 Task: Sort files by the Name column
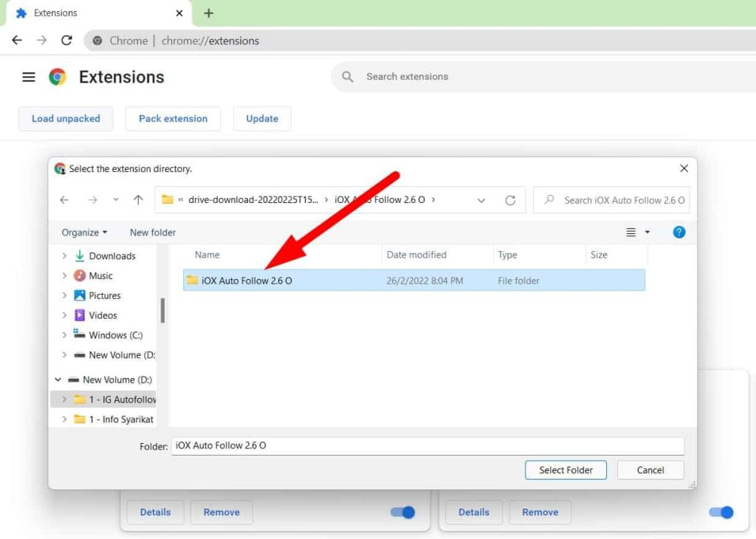point(207,255)
